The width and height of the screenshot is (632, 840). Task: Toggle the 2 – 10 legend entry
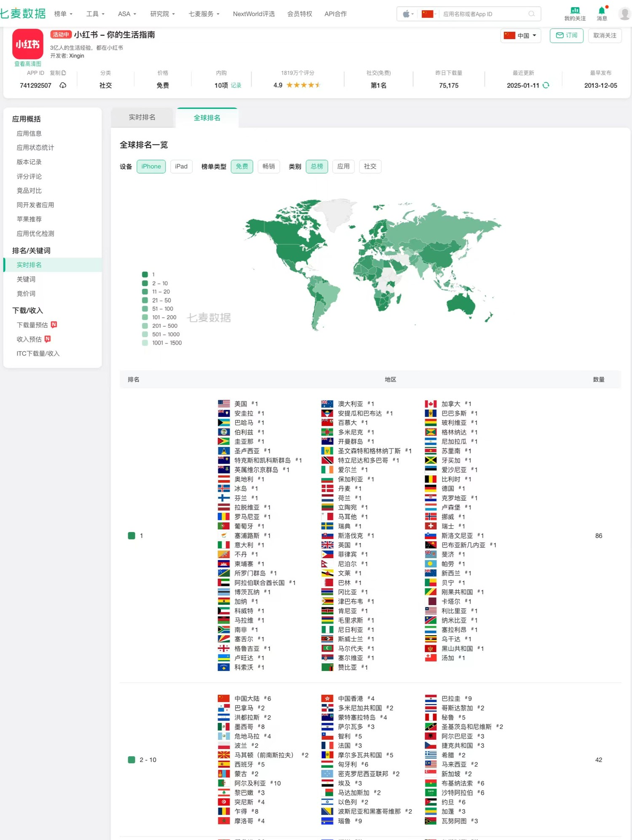155,283
